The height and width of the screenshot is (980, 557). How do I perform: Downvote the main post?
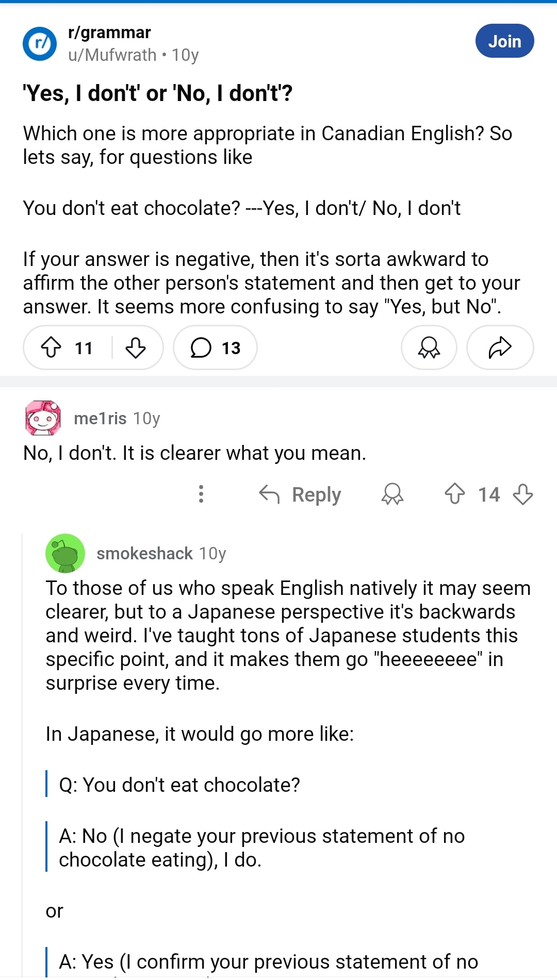136,347
